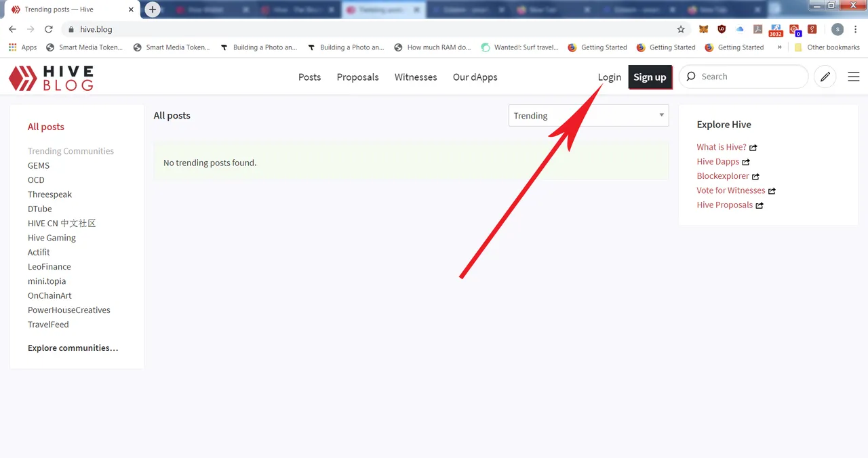Open first Smart Media Token bookmark
This screenshot has height=458, width=868.
point(84,47)
